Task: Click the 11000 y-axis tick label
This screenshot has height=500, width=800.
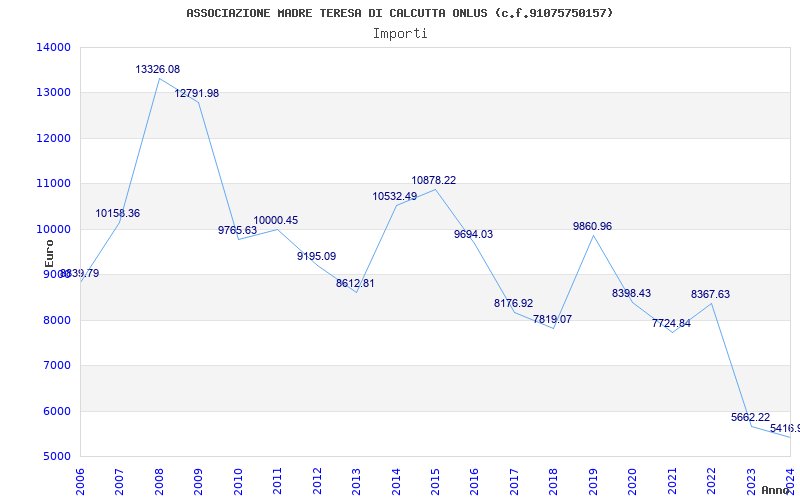Action: [x=54, y=184]
